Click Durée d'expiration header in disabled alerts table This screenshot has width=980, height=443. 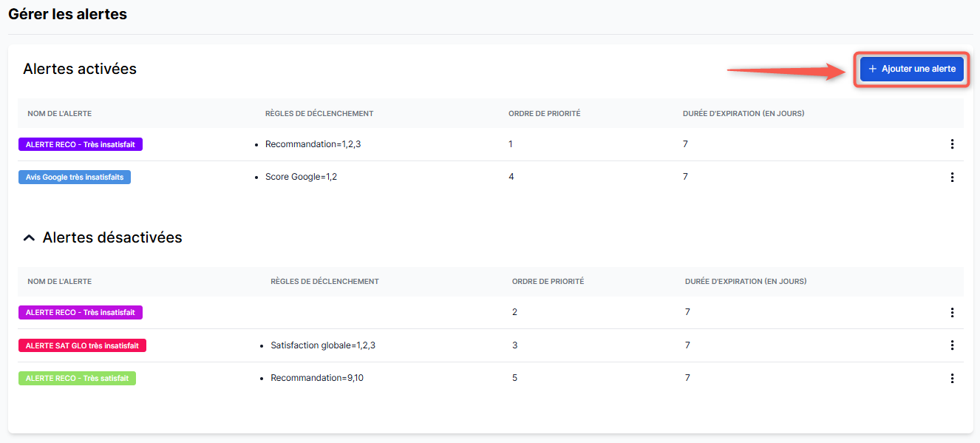[745, 282]
